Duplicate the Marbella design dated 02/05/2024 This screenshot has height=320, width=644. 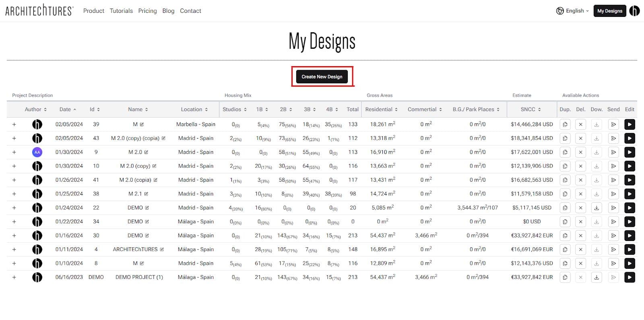tap(565, 125)
